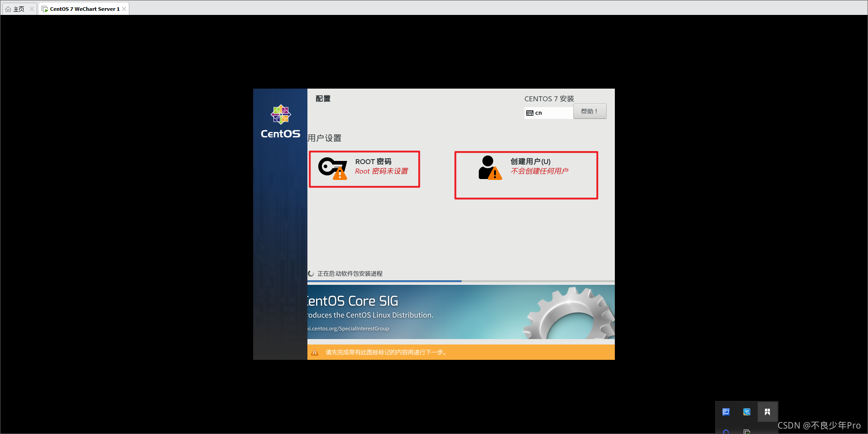The image size is (868, 434).
Task: Close the 主页 tab
Action: 32,9
